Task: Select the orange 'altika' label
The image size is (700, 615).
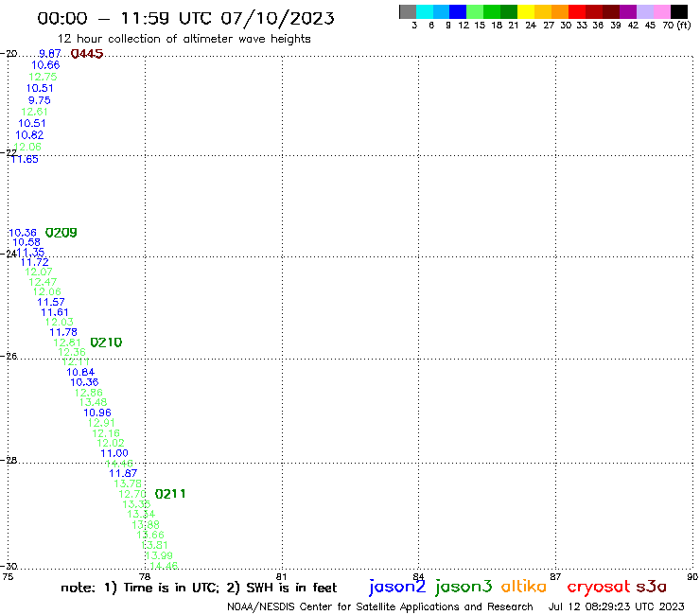Action: coord(524,587)
